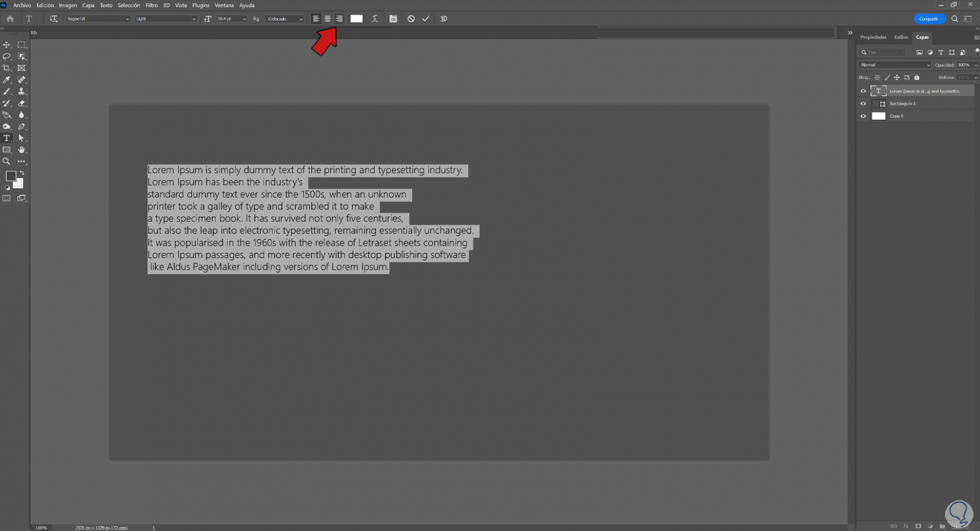980x531 pixels.
Task: Align text to the left
Action: [x=316, y=19]
